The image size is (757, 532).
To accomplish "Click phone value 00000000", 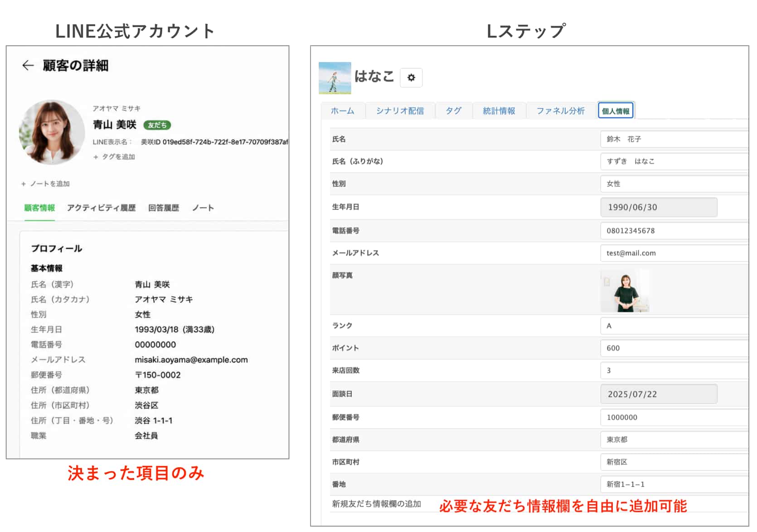I will coord(155,344).
